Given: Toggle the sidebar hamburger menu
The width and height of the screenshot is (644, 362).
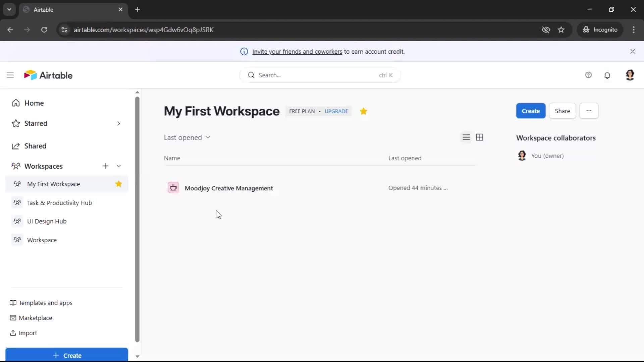Looking at the screenshot, I should (10, 75).
